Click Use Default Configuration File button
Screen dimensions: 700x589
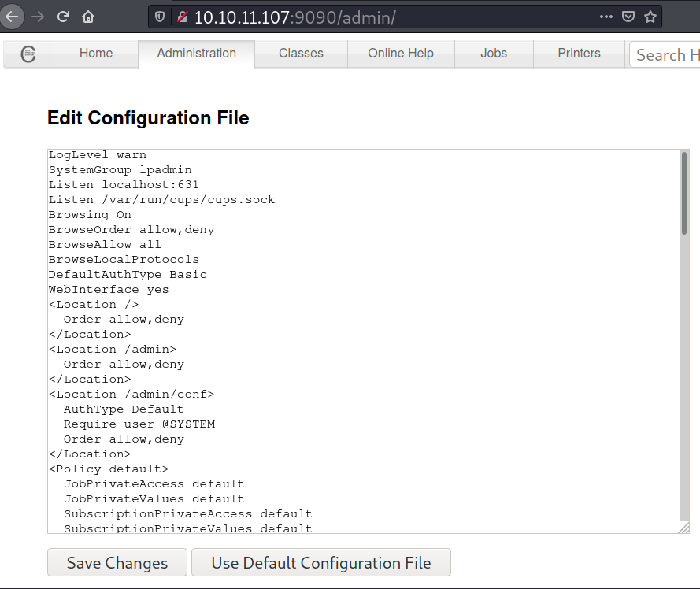point(321,563)
